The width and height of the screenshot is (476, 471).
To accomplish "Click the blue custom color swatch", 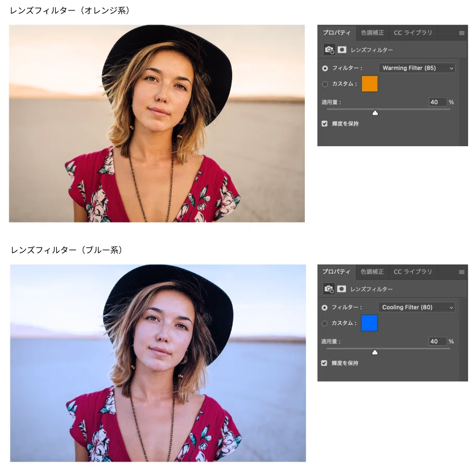I will tap(369, 323).
